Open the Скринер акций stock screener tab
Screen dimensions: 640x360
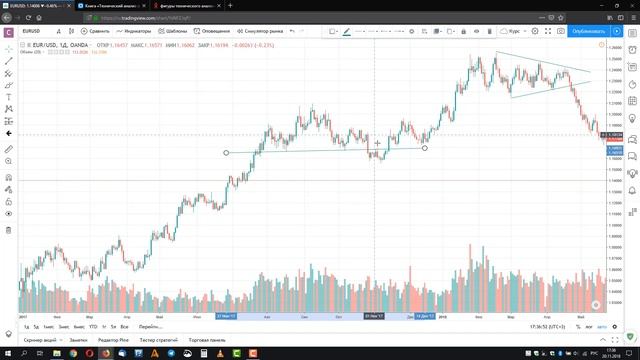pyautogui.click(x=40, y=340)
